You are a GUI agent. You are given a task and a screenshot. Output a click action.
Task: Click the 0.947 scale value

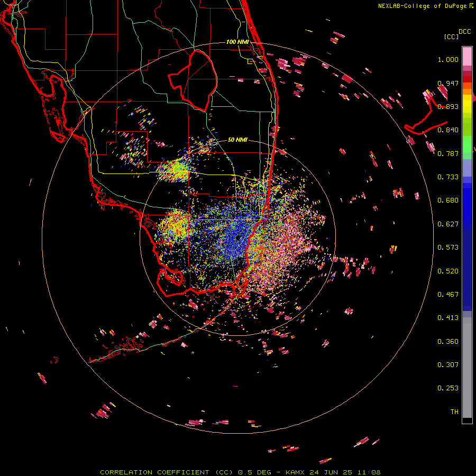coord(448,83)
